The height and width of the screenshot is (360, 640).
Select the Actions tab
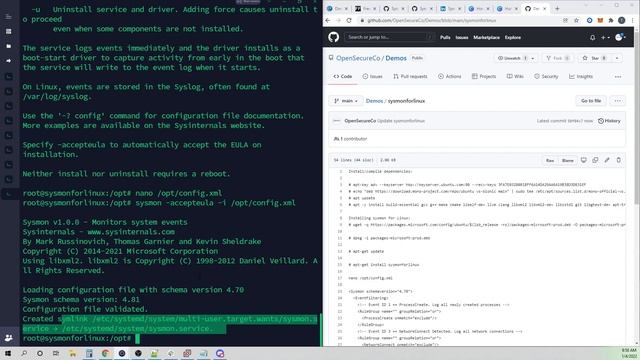(449, 76)
